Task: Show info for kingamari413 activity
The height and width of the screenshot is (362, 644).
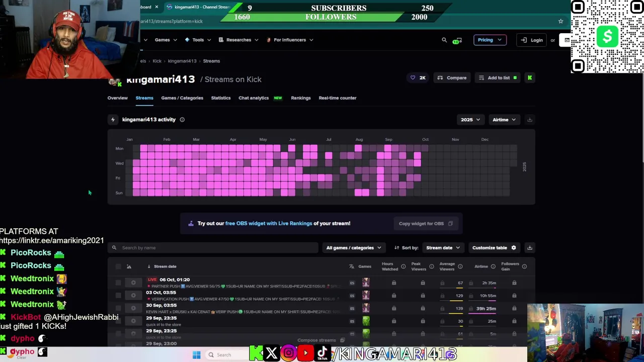Action: coord(182,120)
